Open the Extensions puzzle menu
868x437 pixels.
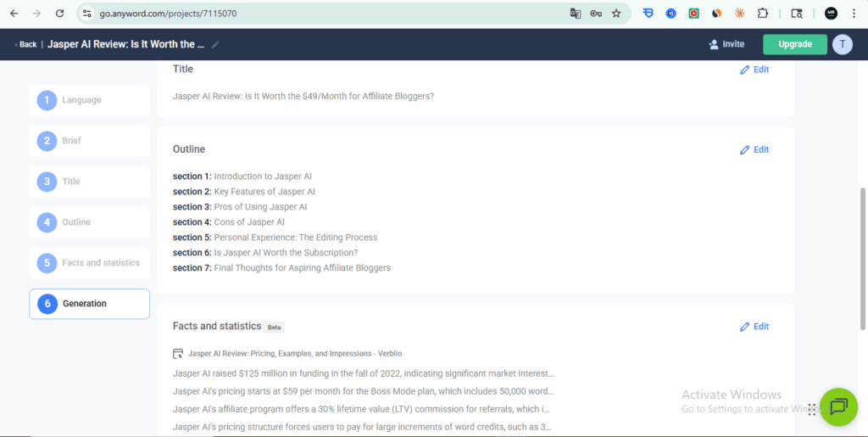point(762,14)
